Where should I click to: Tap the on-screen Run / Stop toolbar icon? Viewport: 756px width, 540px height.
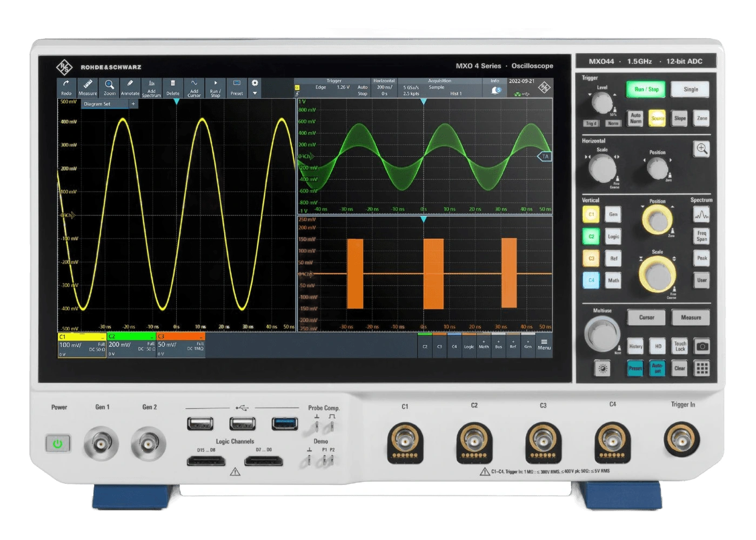(216, 87)
